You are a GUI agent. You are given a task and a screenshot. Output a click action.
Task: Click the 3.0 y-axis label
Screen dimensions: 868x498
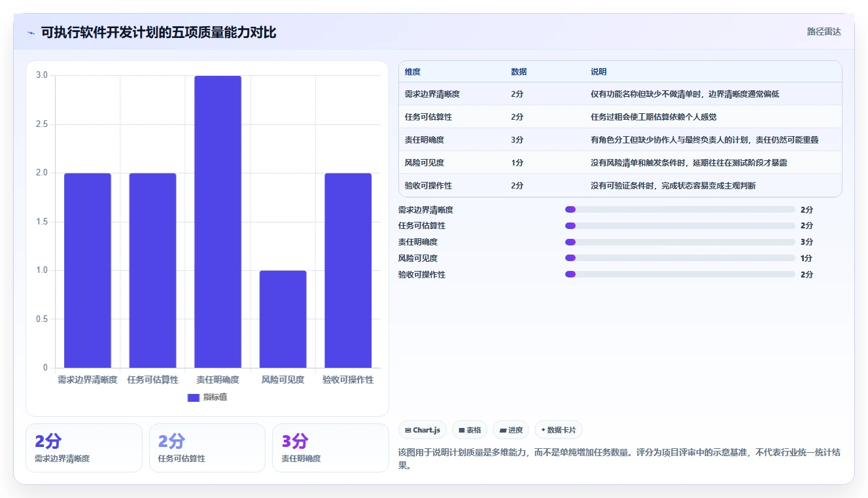click(42, 75)
